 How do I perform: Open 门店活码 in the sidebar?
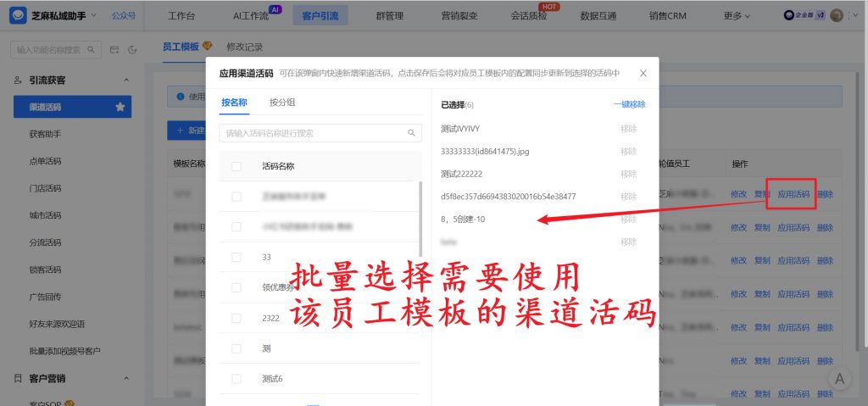[45, 188]
